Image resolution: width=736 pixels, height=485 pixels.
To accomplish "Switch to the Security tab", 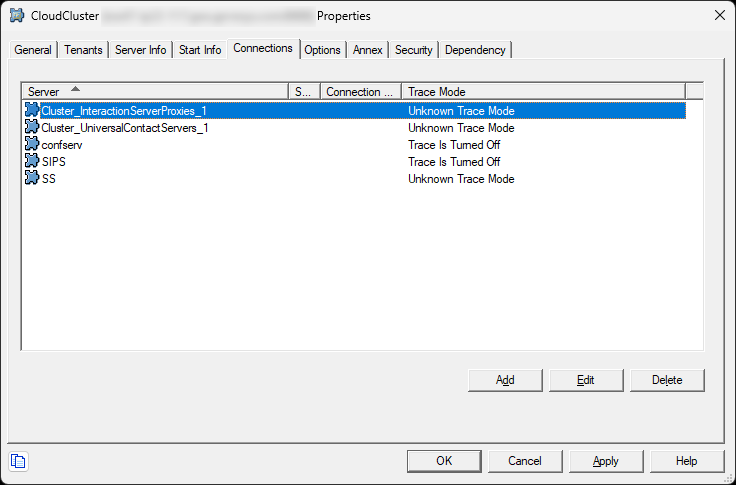I will click(413, 50).
